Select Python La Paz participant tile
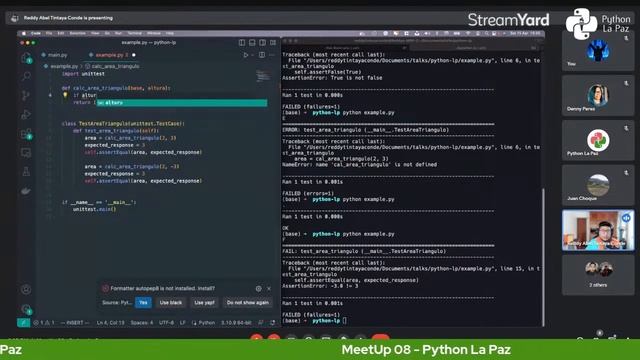 click(598, 140)
